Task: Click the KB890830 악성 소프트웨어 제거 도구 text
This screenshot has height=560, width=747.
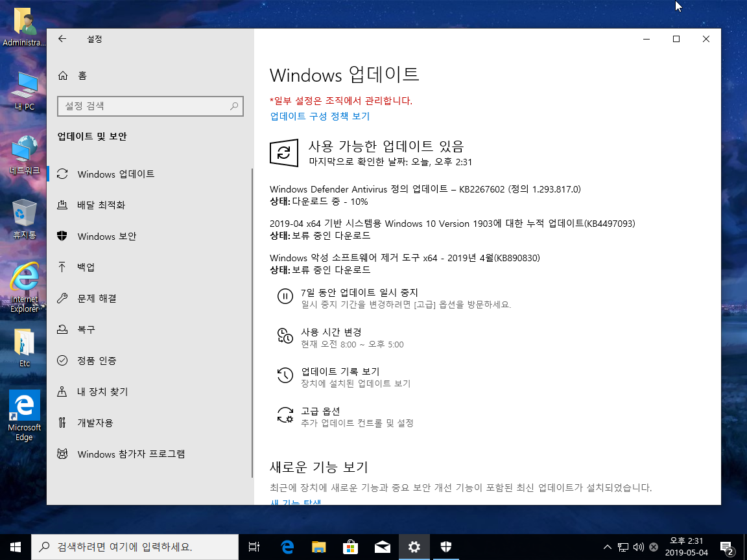Action: point(405,258)
